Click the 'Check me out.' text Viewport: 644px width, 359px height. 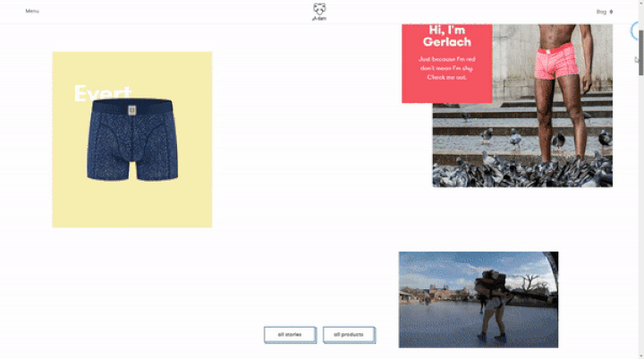click(x=446, y=77)
